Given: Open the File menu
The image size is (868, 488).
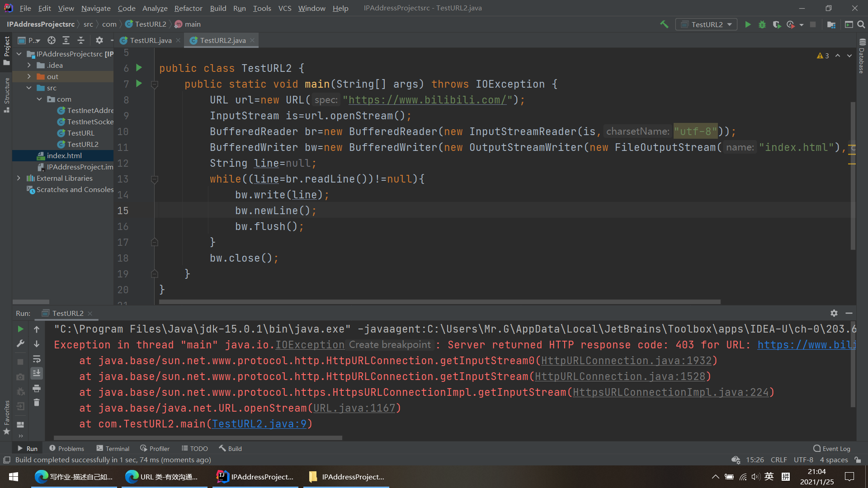Looking at the screenshot, I should click(25, 8).
